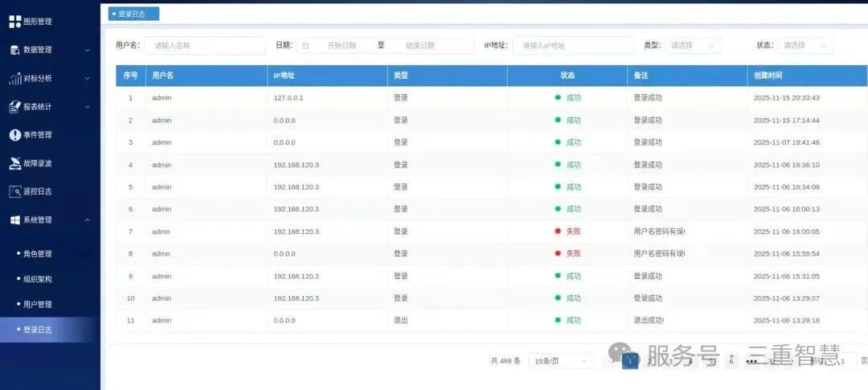Click timestamp 2025-11-06 16:36:10

787,165
